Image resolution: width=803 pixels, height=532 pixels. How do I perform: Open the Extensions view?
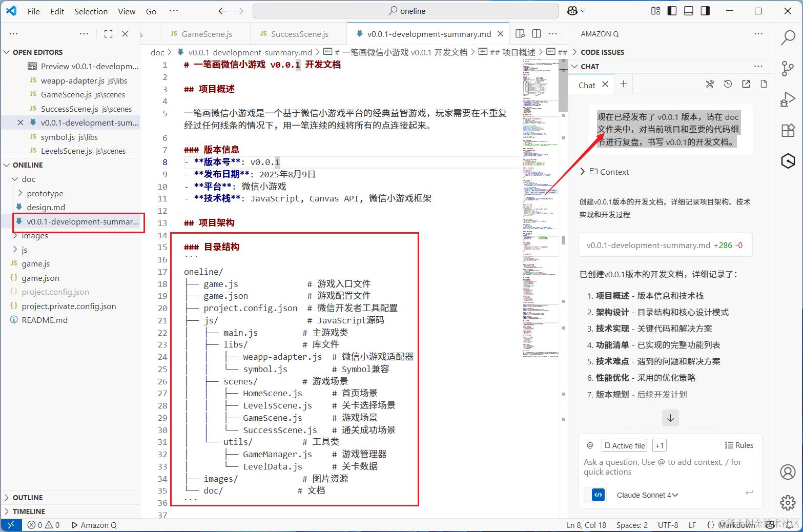788,130
